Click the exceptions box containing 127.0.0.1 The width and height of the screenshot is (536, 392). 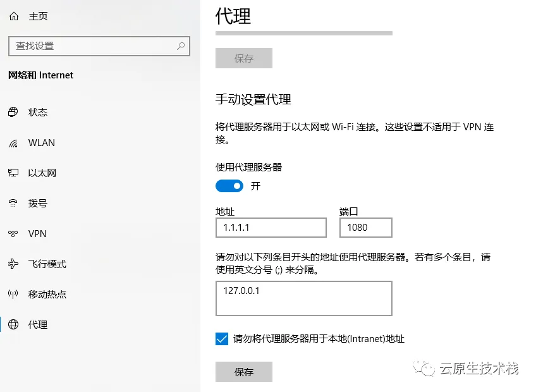pyautogui.click(x=304, y=298)
